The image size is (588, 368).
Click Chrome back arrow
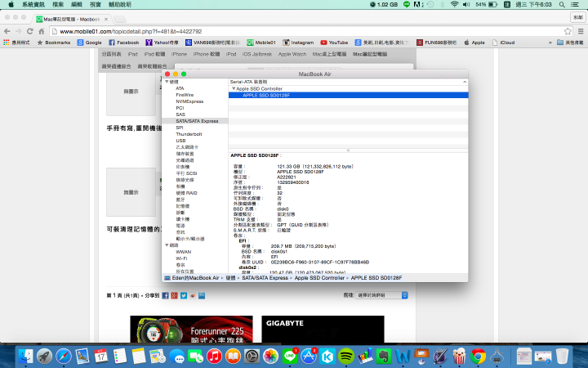[x=7, y=31]
